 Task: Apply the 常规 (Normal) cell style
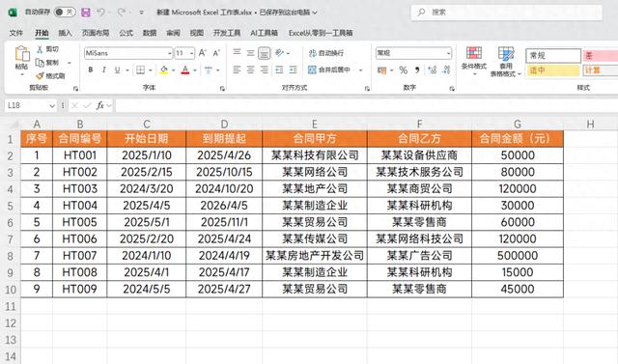[553, 56]
